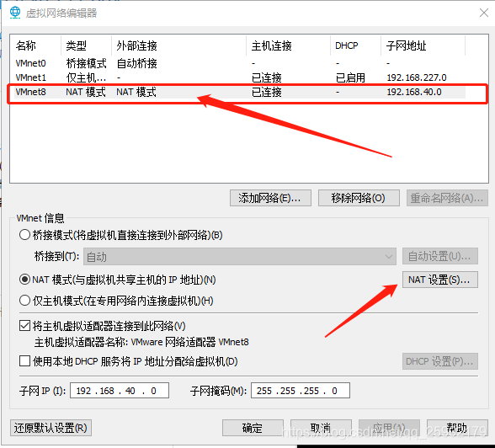Click the 移除网络(O) button
495x448 pixels.
pos(359,198)
